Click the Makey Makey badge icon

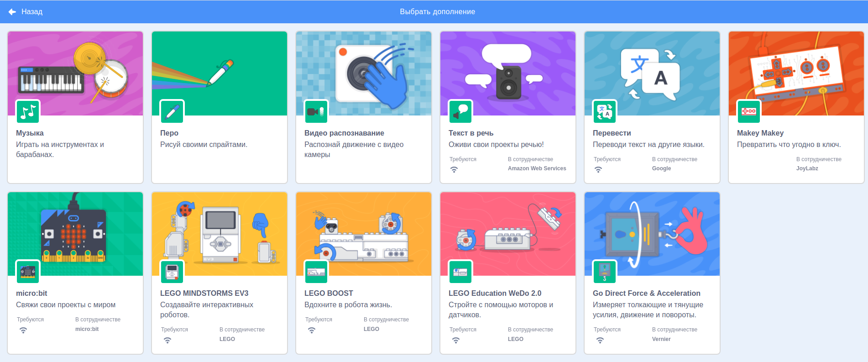(x=749, y=111)
